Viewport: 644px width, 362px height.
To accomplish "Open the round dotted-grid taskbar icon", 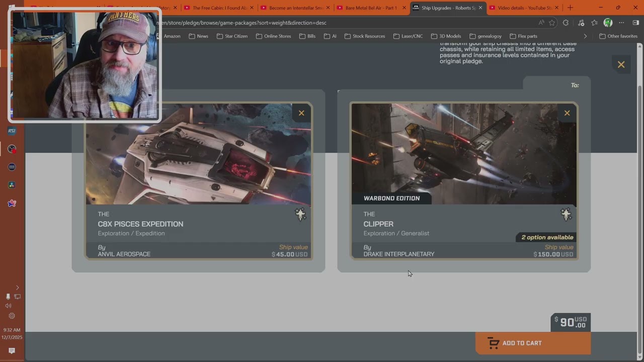I will (12, 167).
